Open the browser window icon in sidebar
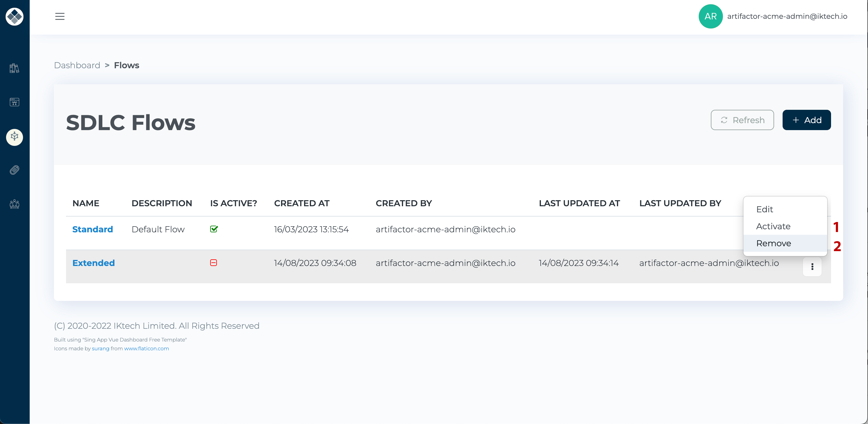Screen dimensions: 868x424 click(14, 102)
